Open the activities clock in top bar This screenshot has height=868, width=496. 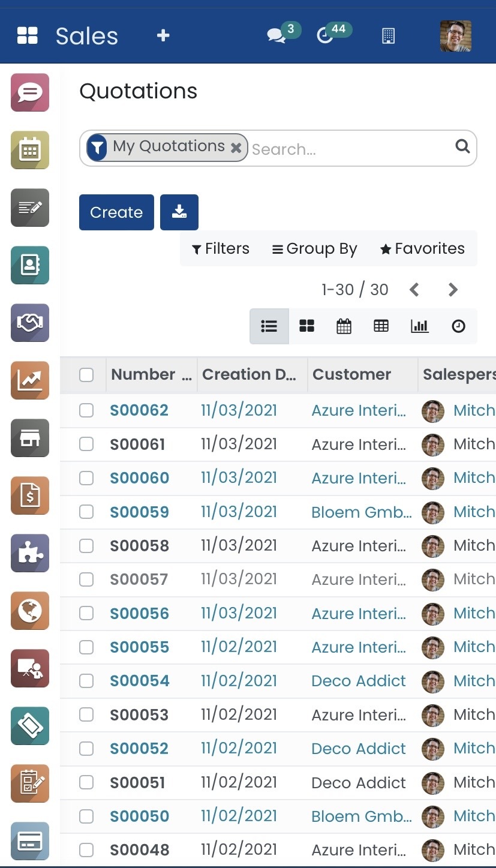pyautogui.click(x=325, y=35)
